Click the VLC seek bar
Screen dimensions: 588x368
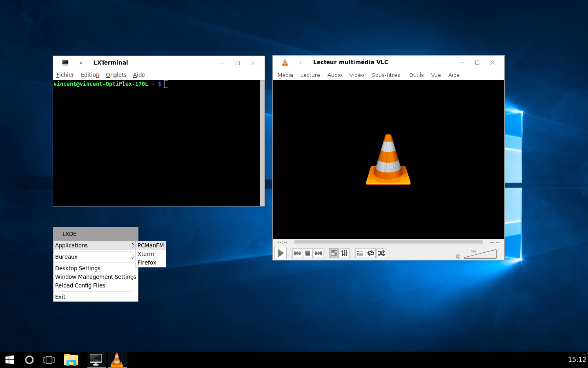(388, 242)
